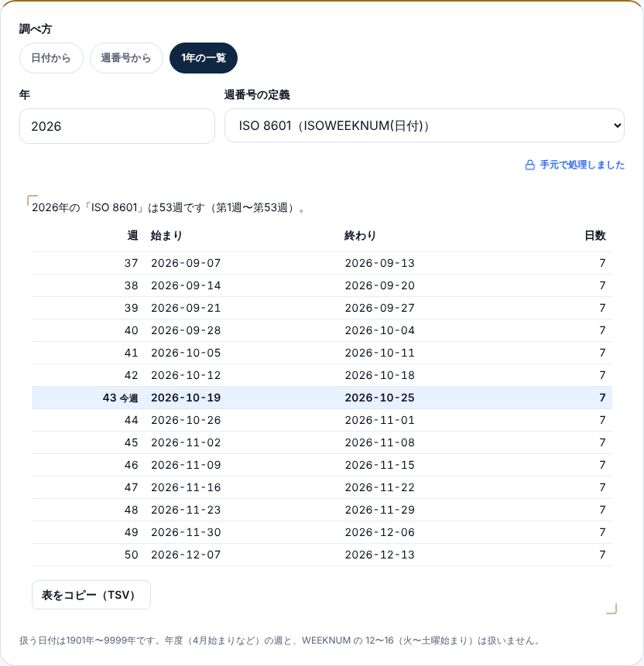
Task: Click the 終わり column header
Action: click(x=360, y=235)
